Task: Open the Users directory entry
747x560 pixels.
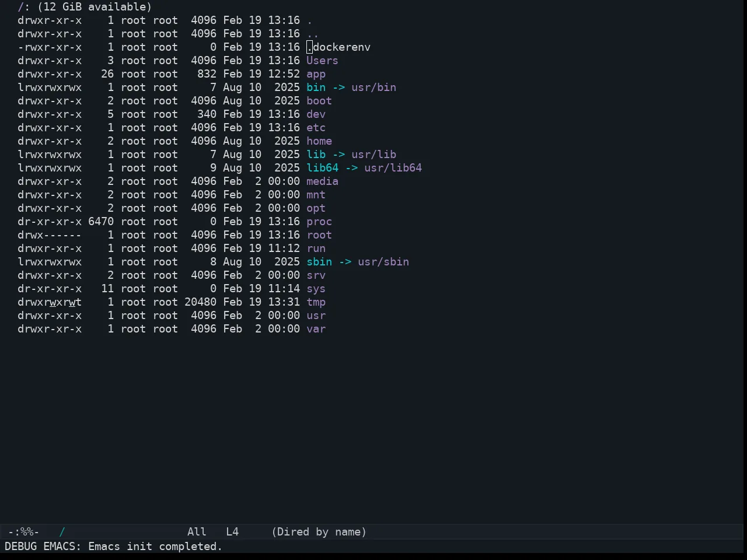Action: pyautogui.click(x=322, y=61)
